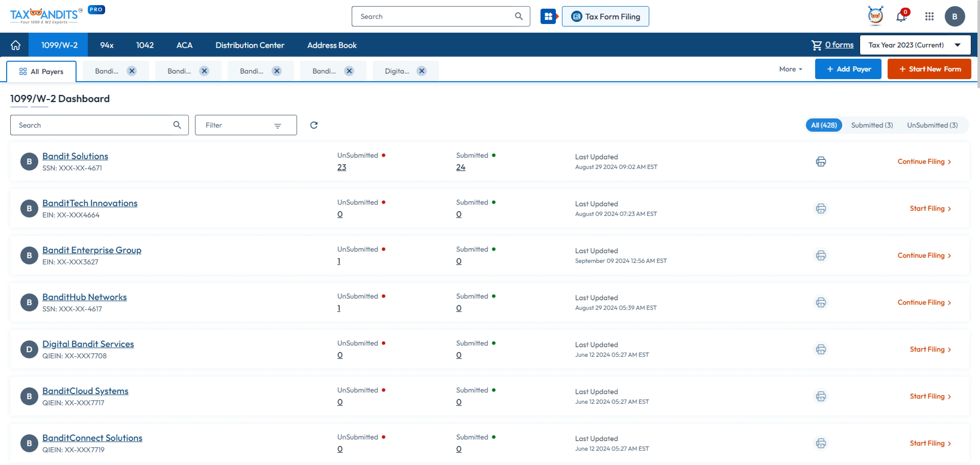This screenshot has height=465, width=980.
Task: Click the dashboard search magnifier icon
Action: click(177, 125)
